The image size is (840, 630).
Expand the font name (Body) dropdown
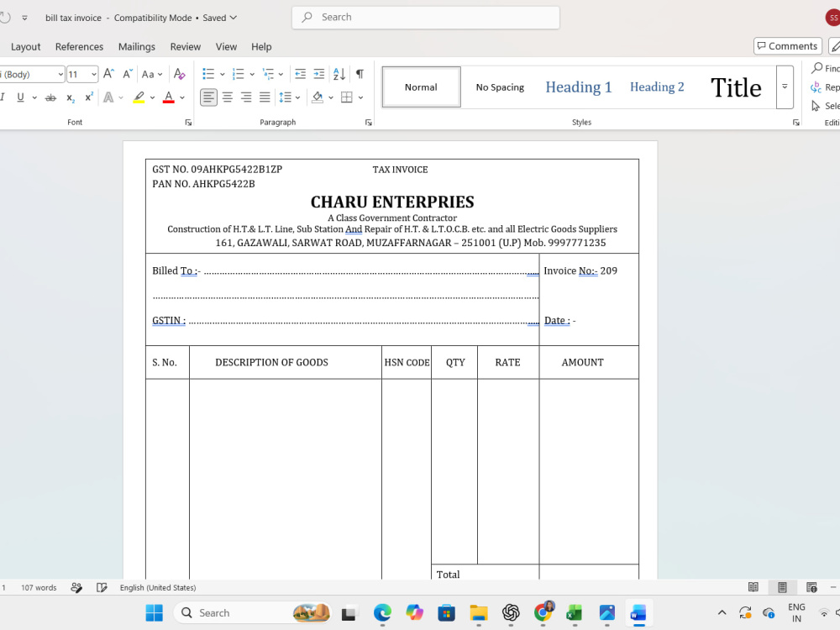[x=60, y=75]
